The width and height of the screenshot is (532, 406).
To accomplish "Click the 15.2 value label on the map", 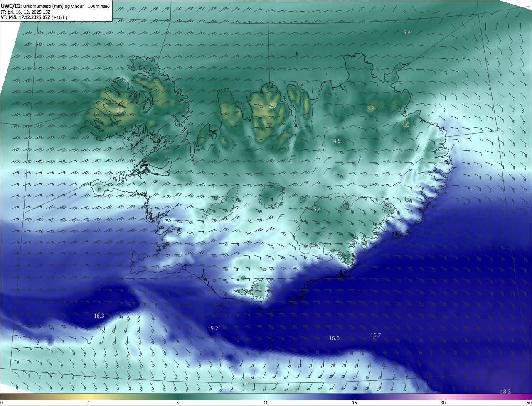I will [213, 328].
